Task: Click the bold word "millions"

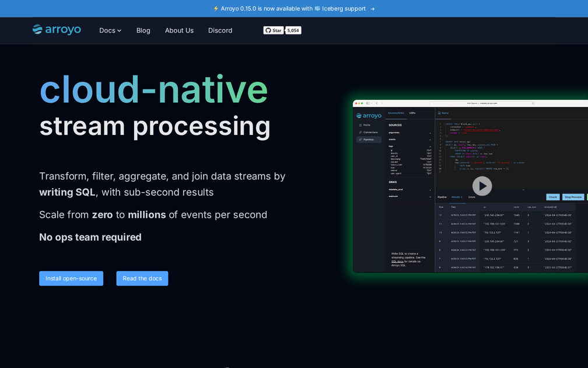Action: tap(146, 215)
